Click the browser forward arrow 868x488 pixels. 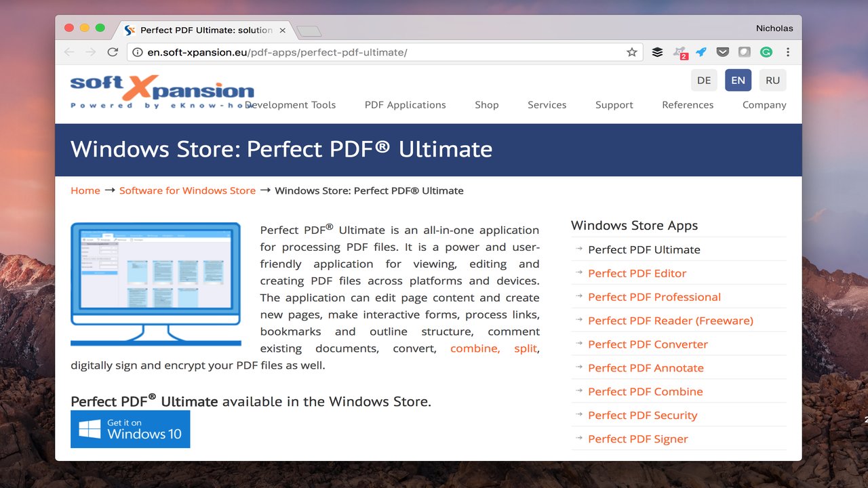click(91, 52)
